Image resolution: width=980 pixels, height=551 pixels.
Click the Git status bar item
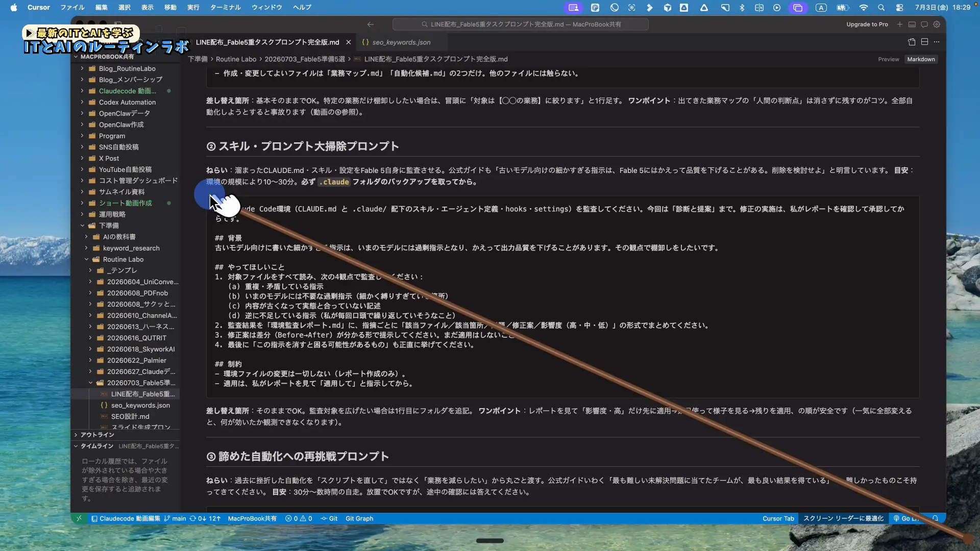[329, 518]
